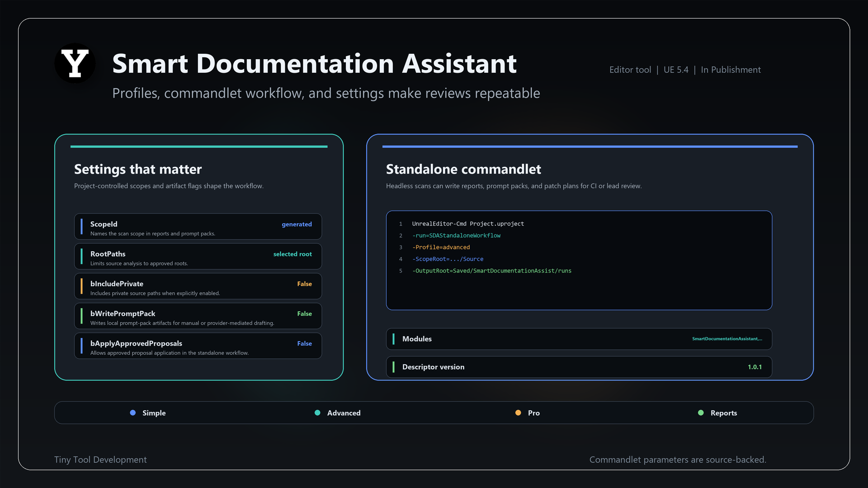Click the Standalone commandlet heading
The height and width of the screenshot is (488, 868).
click(463, 169)
